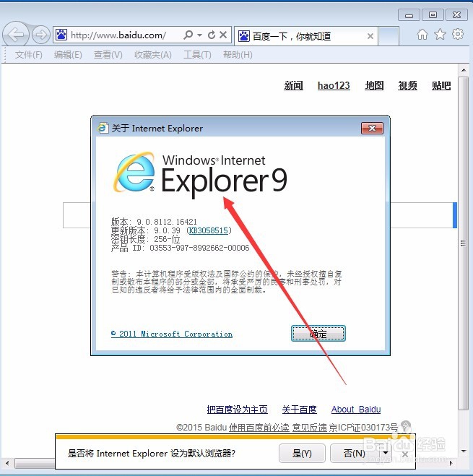
Task: Click the 贴吧 link
Action: tap(441, 86)
